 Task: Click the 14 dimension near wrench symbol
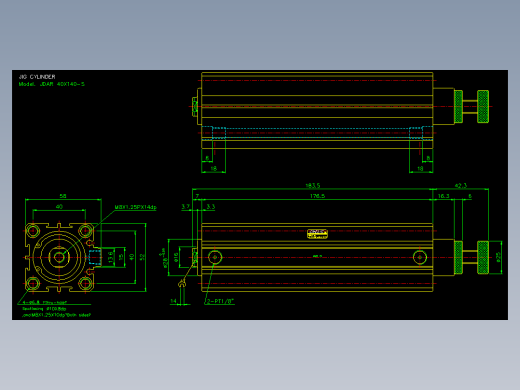click(x=173, y=301)
